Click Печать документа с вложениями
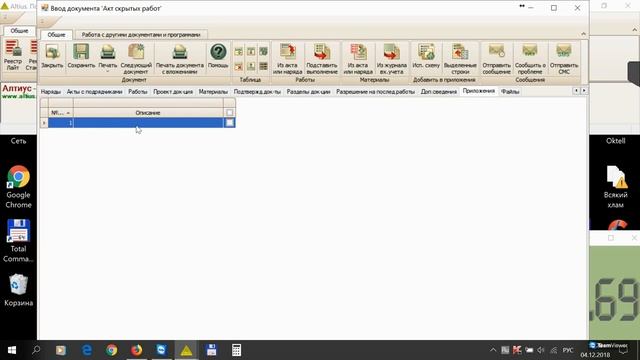Image resolution: width=640 pixels, height=360 pixels. (180, 59)
